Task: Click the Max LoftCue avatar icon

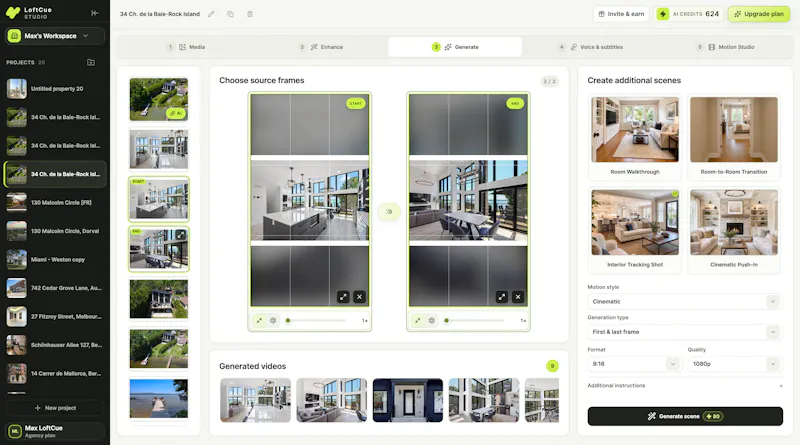Action: (x=15, y=431)
